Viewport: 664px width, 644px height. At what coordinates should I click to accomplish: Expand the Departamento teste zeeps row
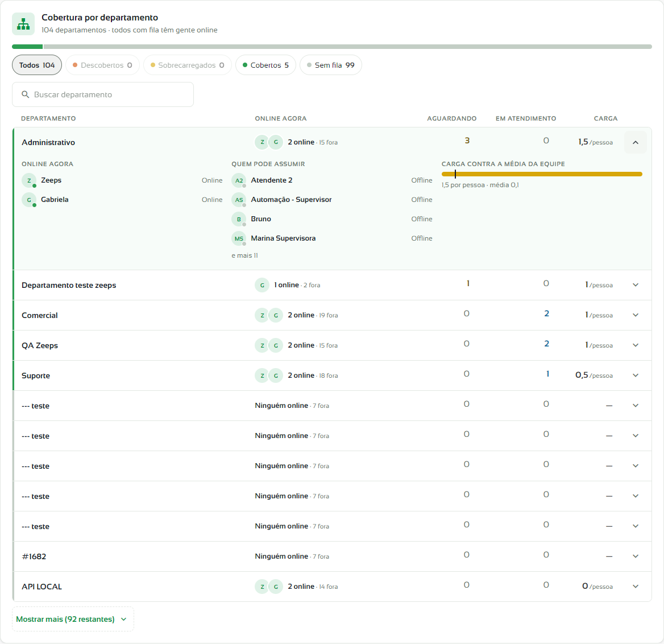635,285
